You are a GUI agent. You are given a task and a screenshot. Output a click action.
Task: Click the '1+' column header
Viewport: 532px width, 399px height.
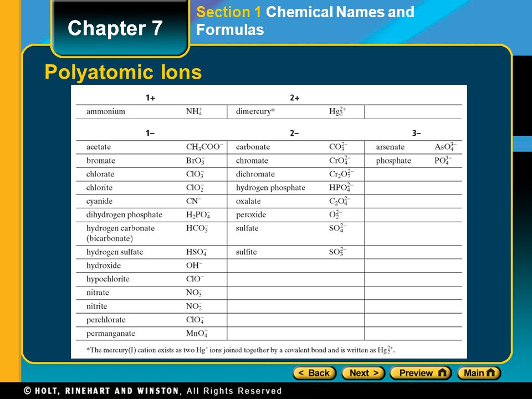(x=150, y=98)
